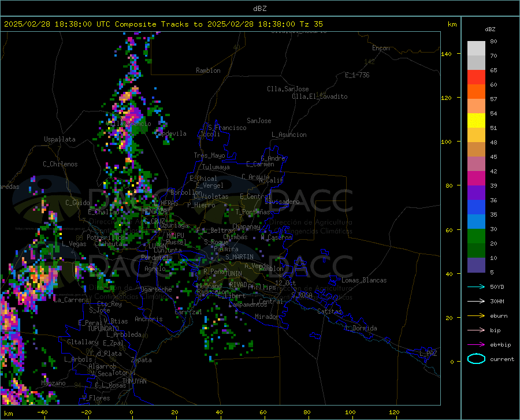Click the cyan ellipse for current track
This screenshot has width=520, height=420.
[476, 359]
